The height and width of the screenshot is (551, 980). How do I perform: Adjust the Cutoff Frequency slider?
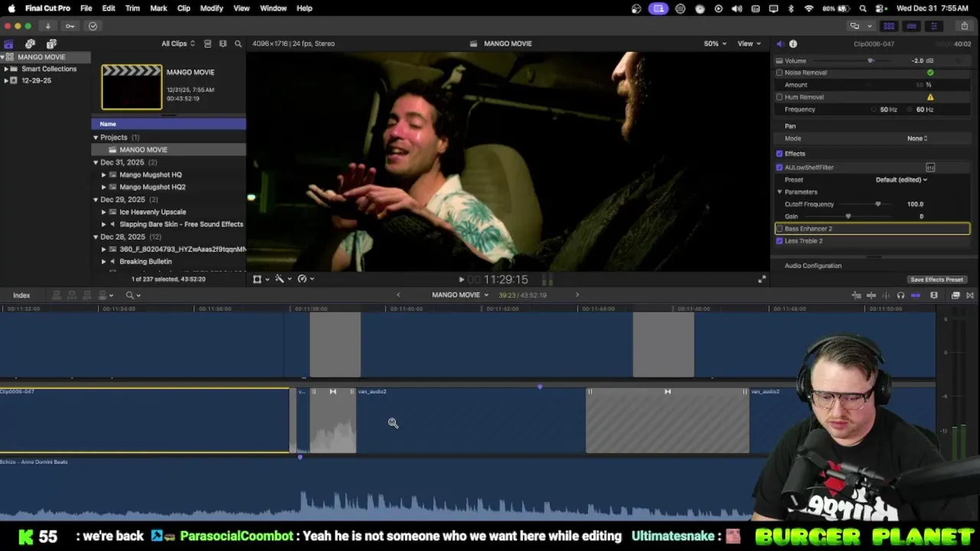click(877, 204)
